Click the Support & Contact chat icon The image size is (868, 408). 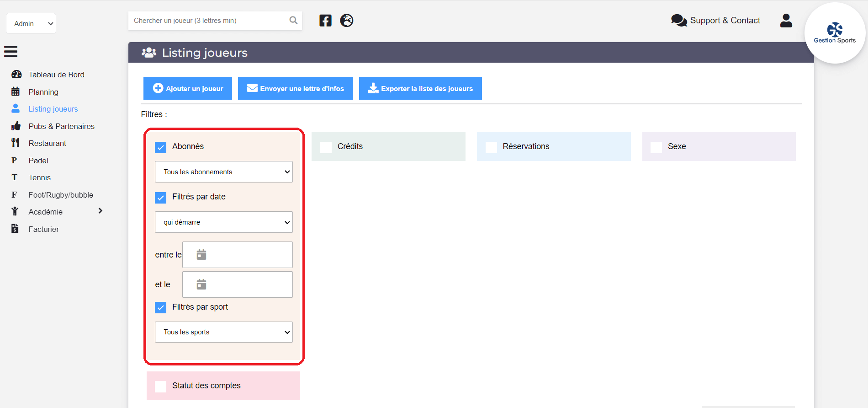(679, 21)
